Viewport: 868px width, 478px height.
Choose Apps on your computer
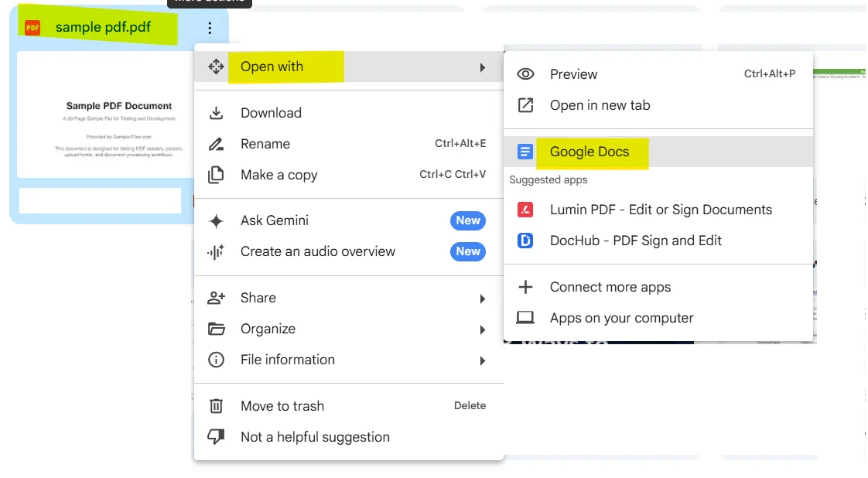(658, 318)
